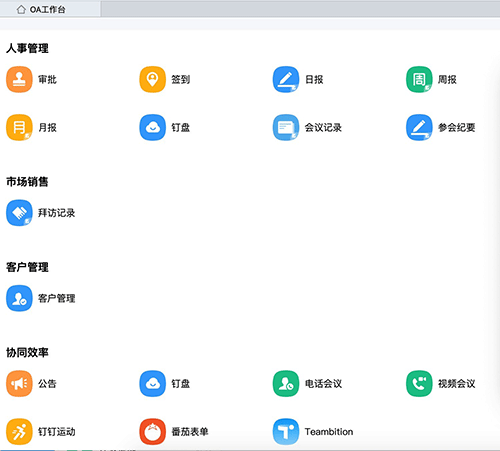
Task: Open the 钉钉运动 running figure icon
Action: [x=19, y=431]
